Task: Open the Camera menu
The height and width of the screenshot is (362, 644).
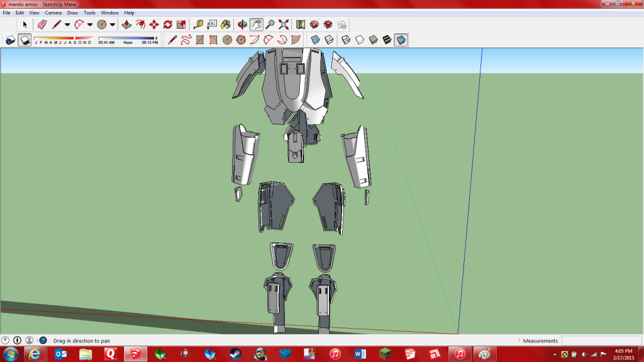Action: click(x=53, y=13)
